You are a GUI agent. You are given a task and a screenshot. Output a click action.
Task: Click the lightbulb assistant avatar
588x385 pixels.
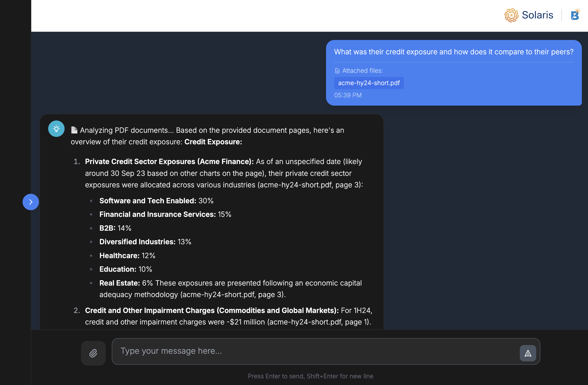[56, 129]
